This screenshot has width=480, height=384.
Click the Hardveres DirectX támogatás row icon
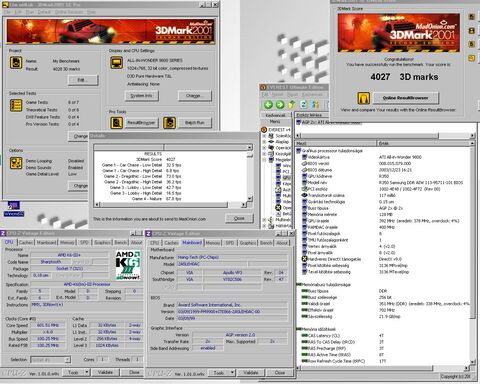click(x=304, y=259)
